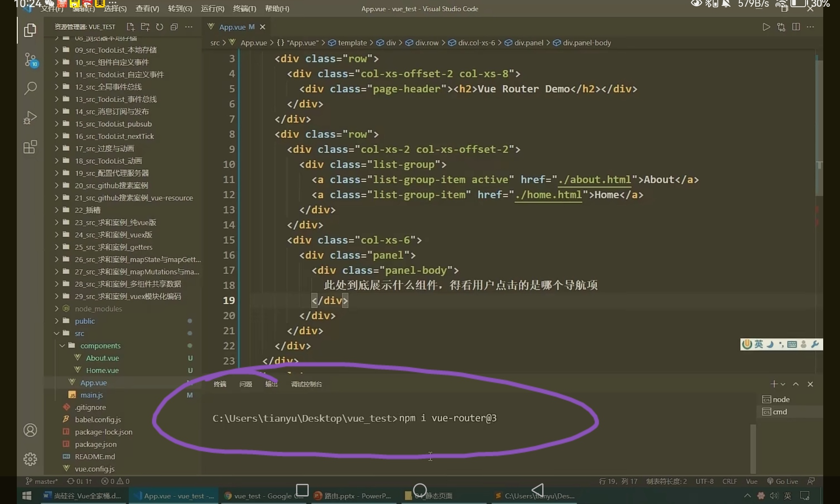The height and width of the screenshot is (504, 840).
Task: Open Home.vue in the explorer
Action: [x=102, y=370]
